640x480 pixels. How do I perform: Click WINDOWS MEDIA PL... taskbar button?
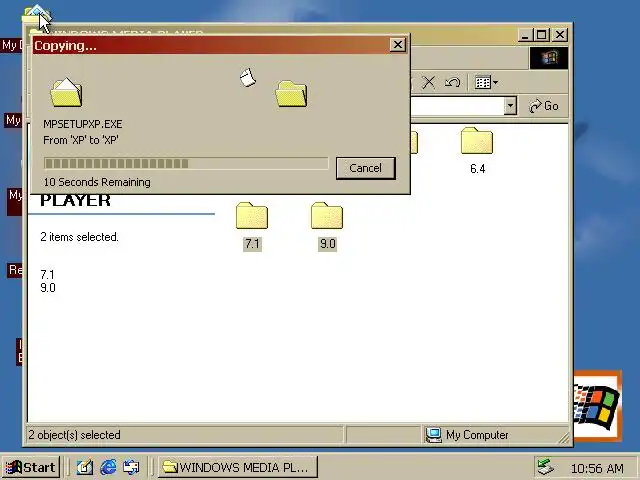(238, 467)
